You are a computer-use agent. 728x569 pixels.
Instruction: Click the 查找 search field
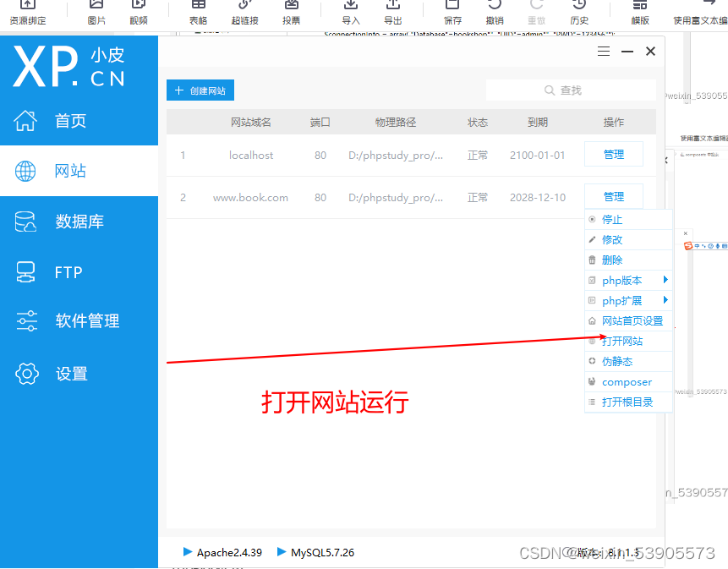tap(571, 90)
